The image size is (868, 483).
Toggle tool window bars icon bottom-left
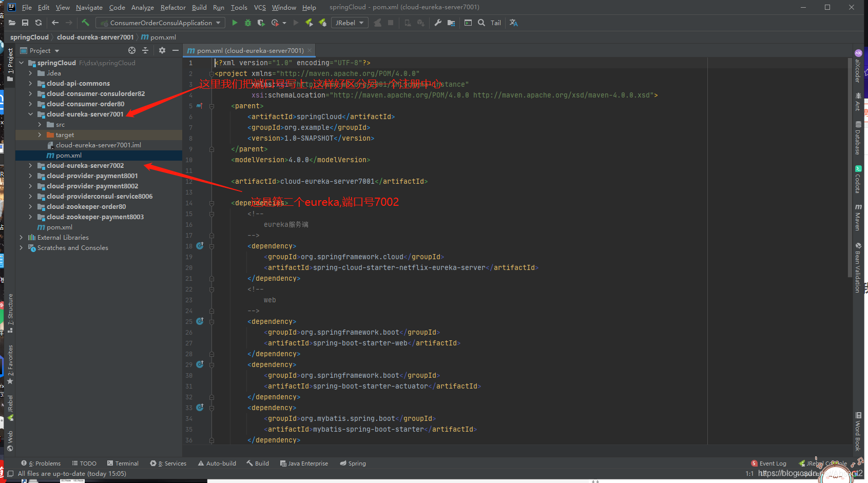click(10, 473)
